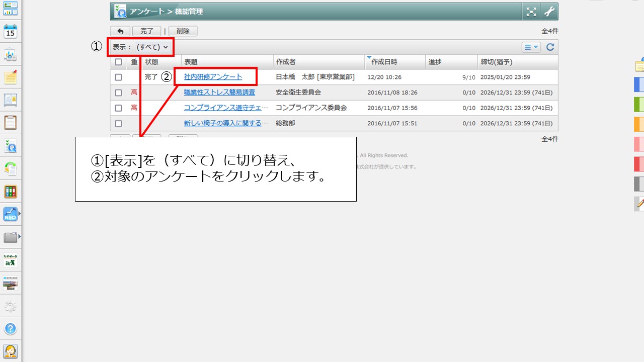644x362 pixels.
Task: Click the yellow sticky note sidebar icon
Action: pos(11,77)
